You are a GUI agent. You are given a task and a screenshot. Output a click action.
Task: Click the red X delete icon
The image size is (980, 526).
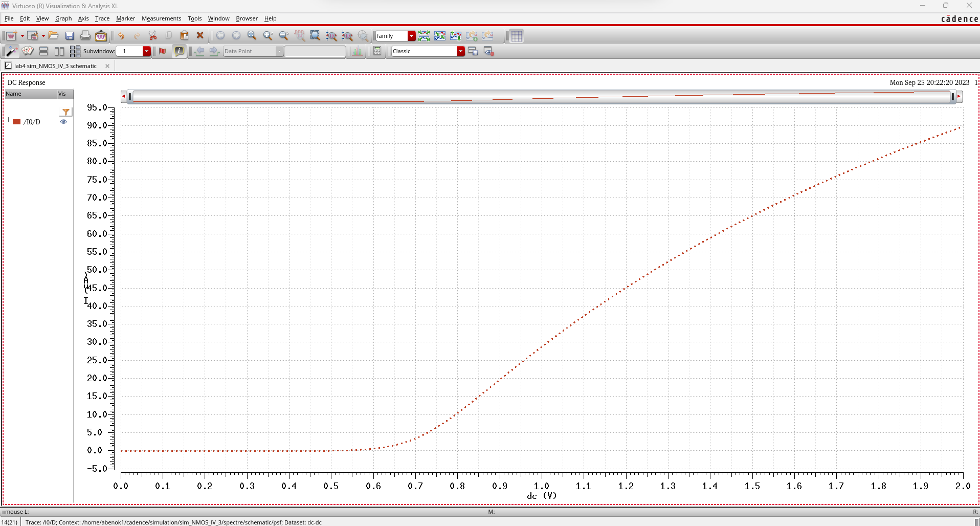click(201, 36)
